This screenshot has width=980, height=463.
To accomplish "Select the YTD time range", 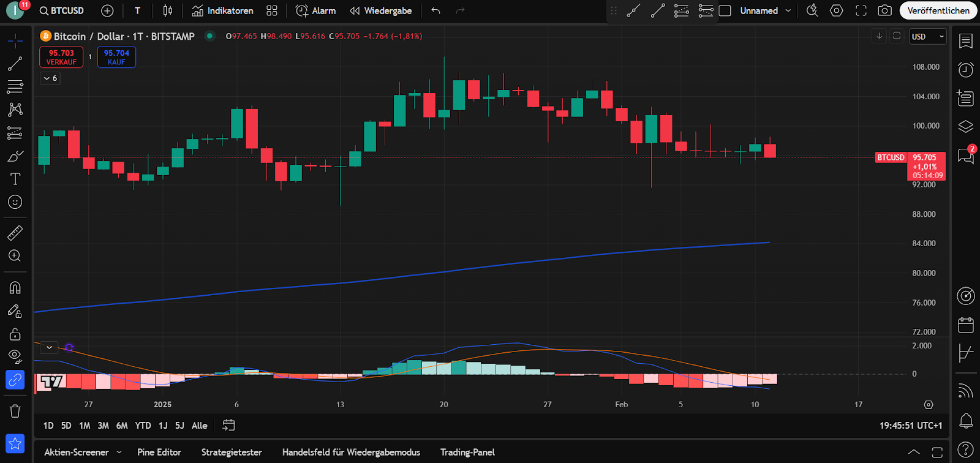I will pyautogui.click(x=143, y=426).
